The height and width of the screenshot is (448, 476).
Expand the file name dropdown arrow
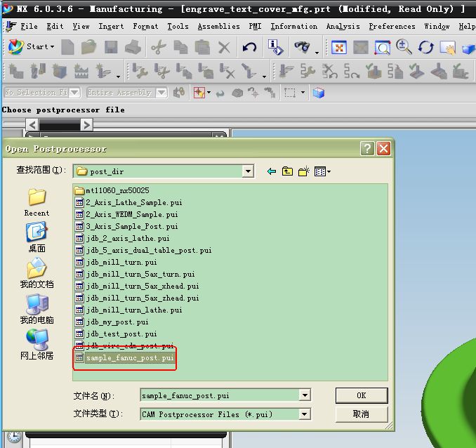click(305, 395)
